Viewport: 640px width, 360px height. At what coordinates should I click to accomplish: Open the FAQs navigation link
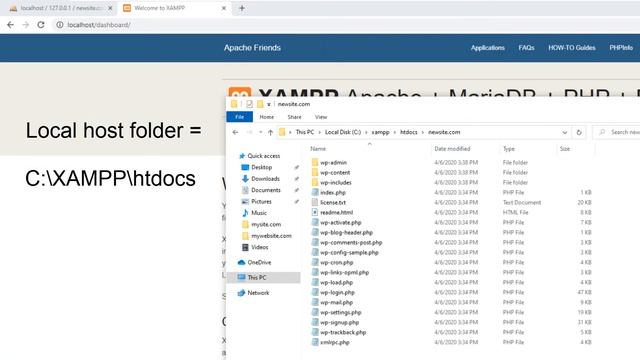pos(526,48)
